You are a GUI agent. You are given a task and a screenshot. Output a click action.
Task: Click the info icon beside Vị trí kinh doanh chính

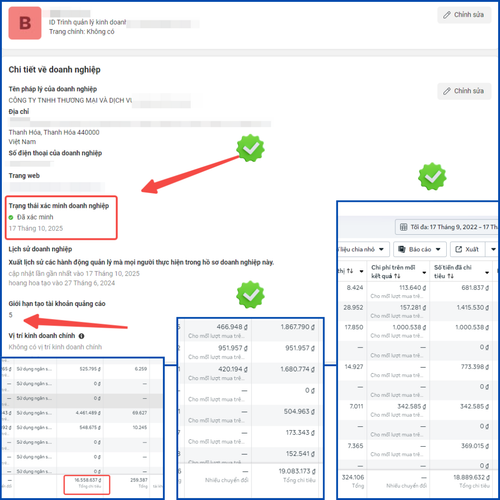click(x=81, y=336)
